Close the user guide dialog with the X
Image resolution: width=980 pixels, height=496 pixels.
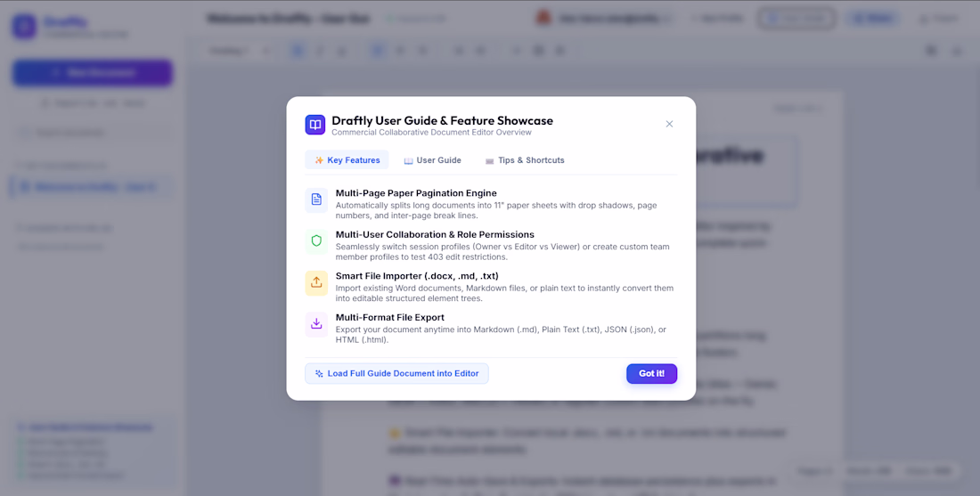point(669,124)
